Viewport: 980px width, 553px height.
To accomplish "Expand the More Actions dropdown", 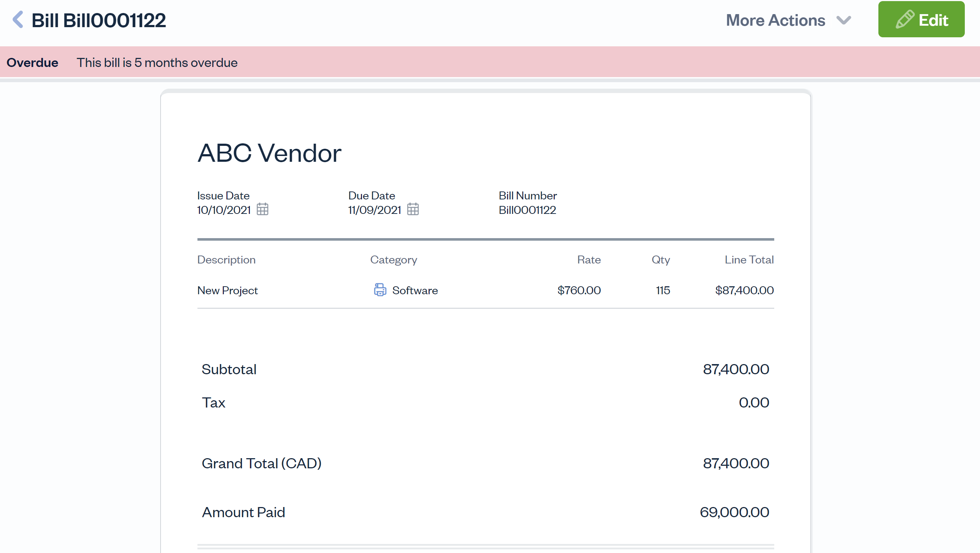I will [x=788, y=20].
